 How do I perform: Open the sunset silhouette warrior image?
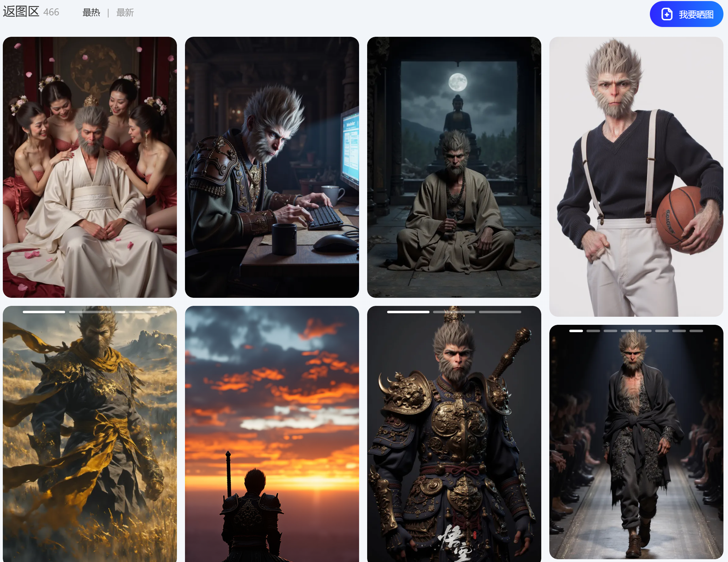pos(272,434)
